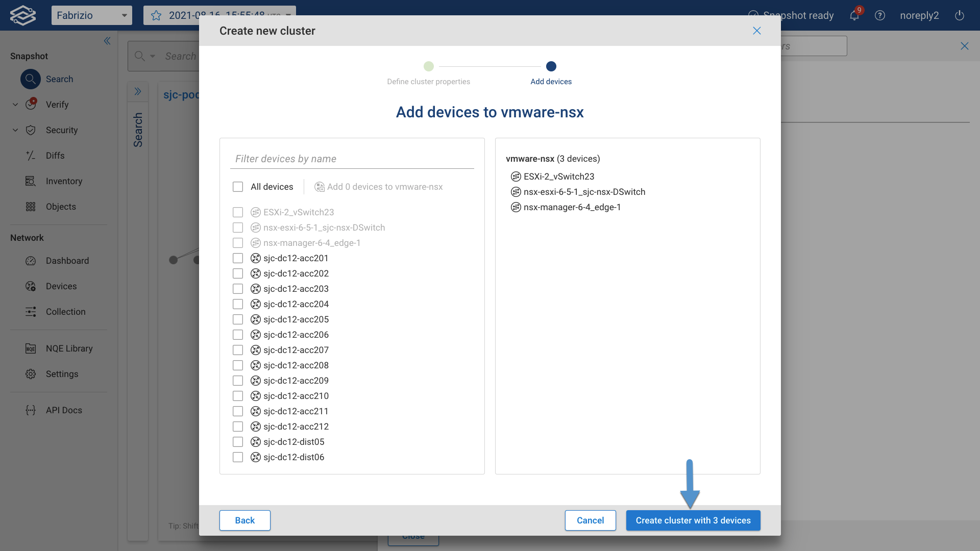980x551 pixels.
Task: Click the notifications bell icon
Action: [x=853, y=15]
